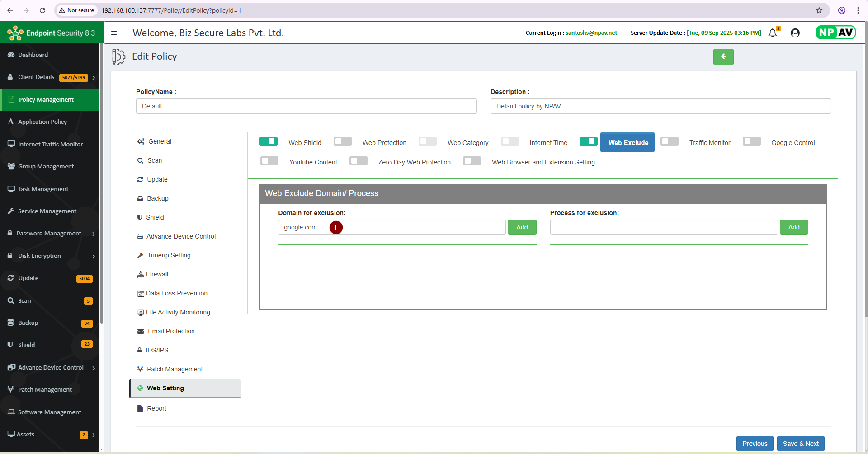
Task: Click the notification bell icon
Action: click(773, 33)
